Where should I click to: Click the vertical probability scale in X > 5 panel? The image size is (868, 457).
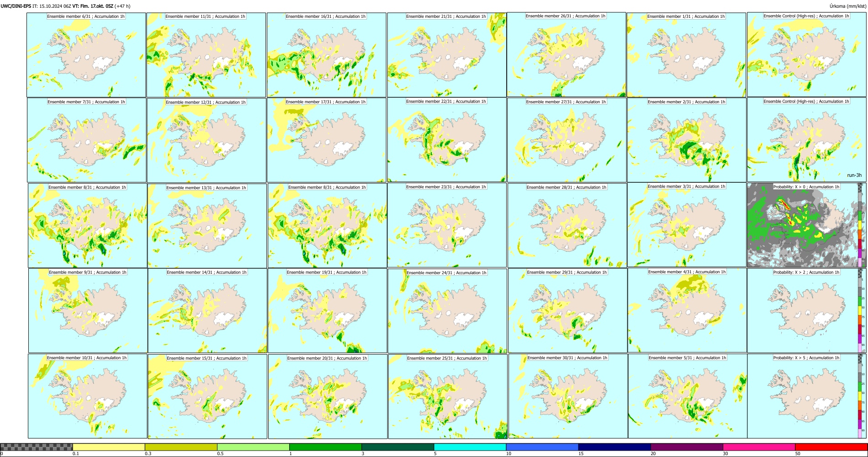tap(861, 396)
